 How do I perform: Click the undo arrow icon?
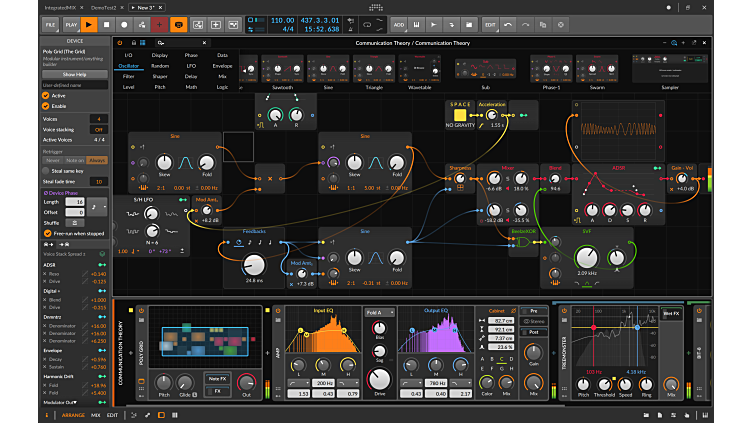(508, 25)
